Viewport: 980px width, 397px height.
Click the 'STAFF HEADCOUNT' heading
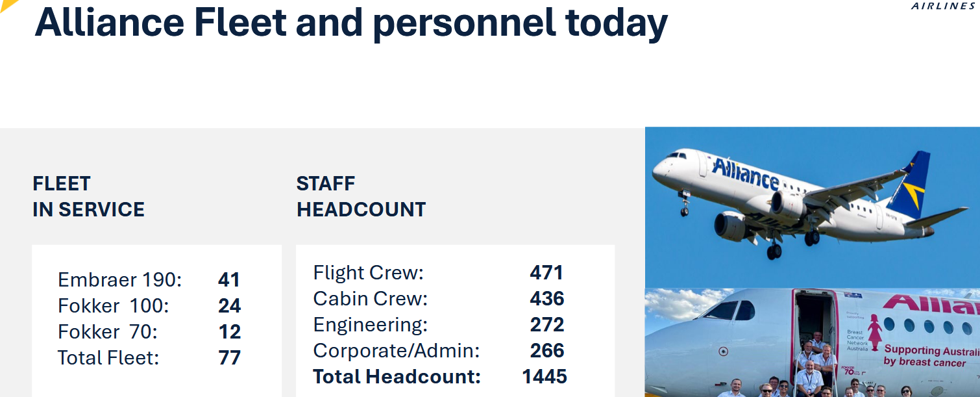361,196
